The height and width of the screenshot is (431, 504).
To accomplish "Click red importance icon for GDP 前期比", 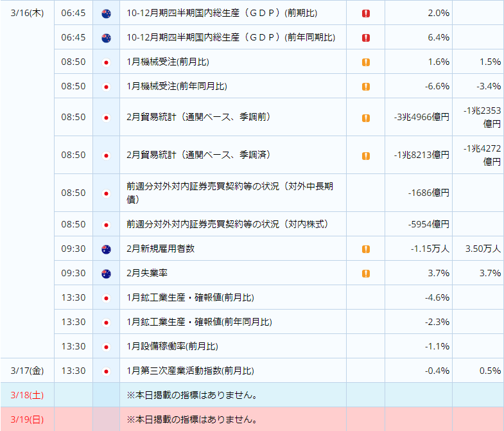I will (366, 13).
